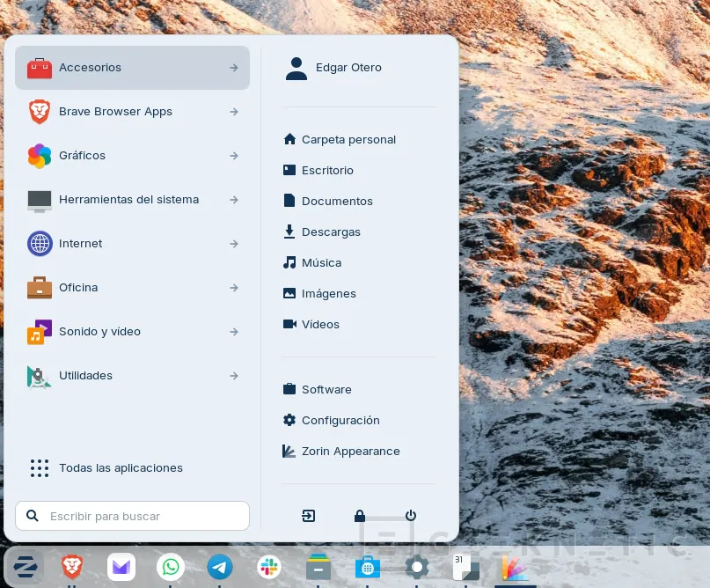
Task: Open Configuración from the right panel
Action: pos(340,420)
